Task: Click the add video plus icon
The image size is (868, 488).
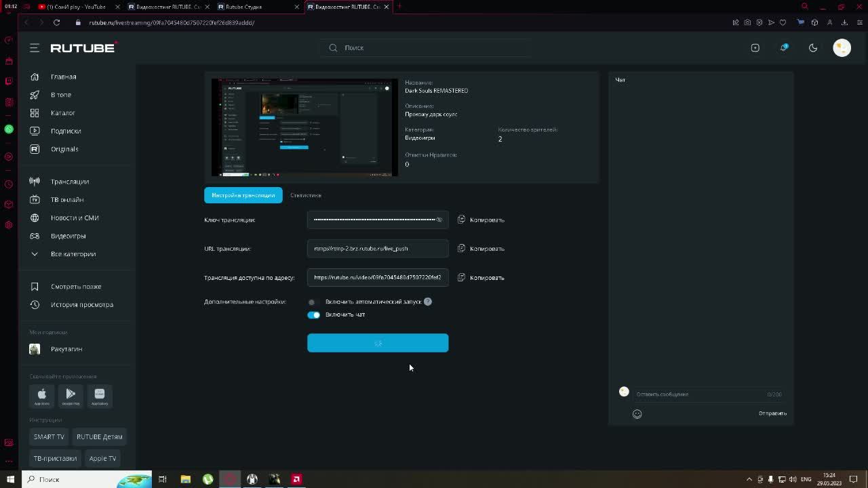Action: point(755,47)
